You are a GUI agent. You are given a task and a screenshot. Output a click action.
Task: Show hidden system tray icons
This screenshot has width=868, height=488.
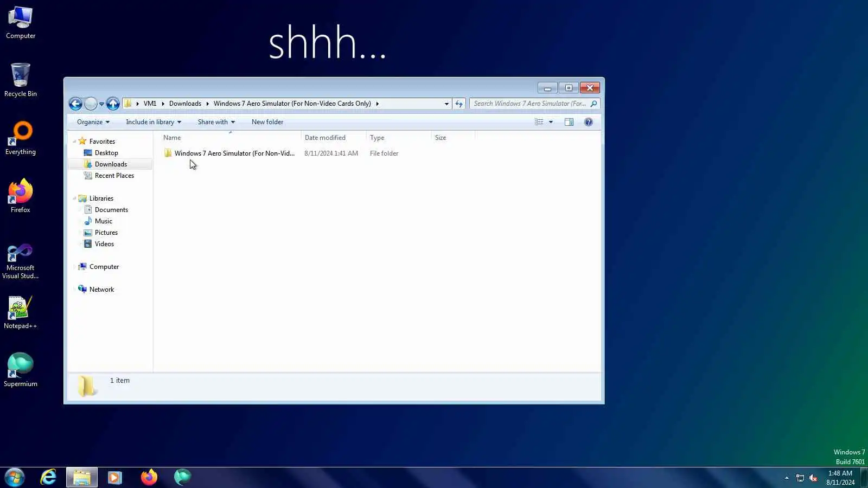(x=787, y=478)
